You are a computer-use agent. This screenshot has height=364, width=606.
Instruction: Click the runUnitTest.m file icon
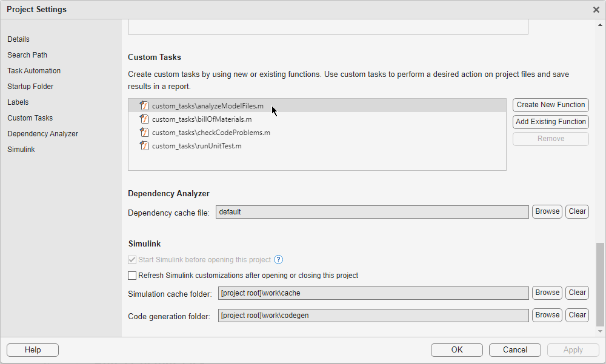[144, 146]
